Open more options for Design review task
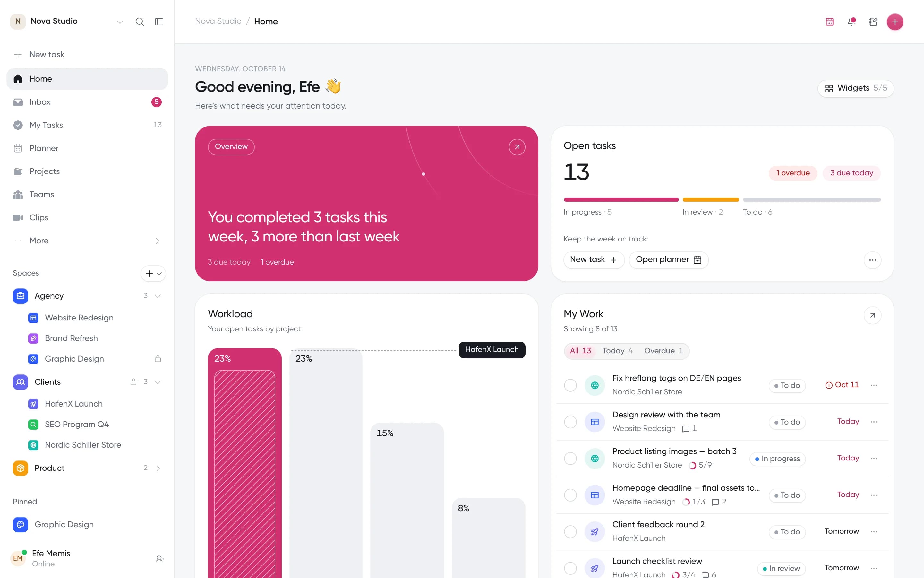This screenshot has height=578, width=924. (874, 422)
